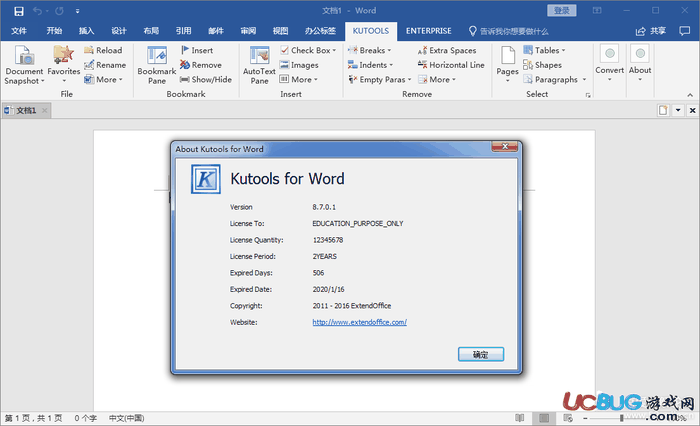Switch to the 设计 tab
700x426 pixels.
tap(118, 31)
